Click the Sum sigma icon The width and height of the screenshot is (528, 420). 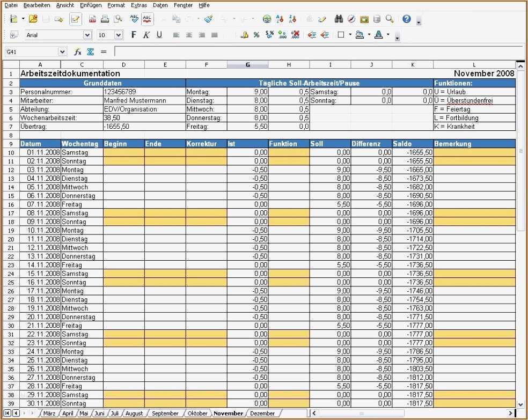[x=90, y=52]
